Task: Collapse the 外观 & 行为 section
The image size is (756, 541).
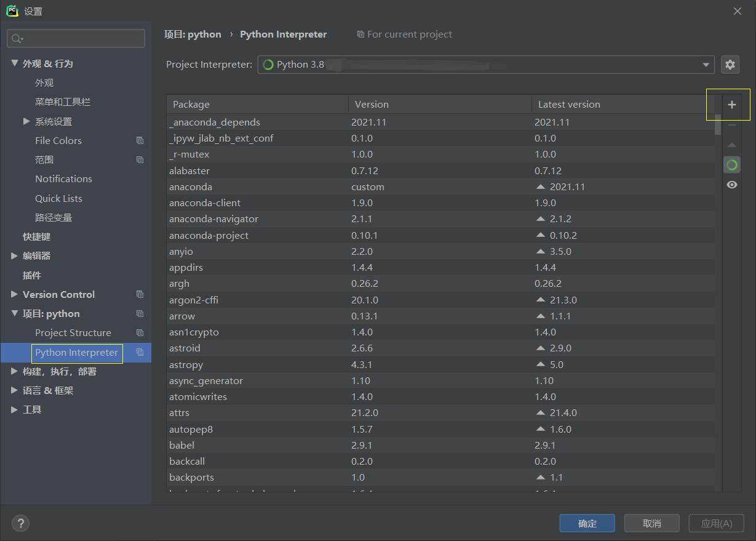Action: (x=15, y=63)
